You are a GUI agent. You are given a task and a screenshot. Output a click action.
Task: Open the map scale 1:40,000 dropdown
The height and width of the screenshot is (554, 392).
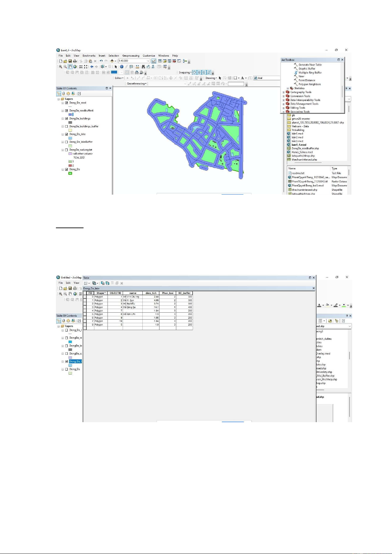click(x=148, y=61)
